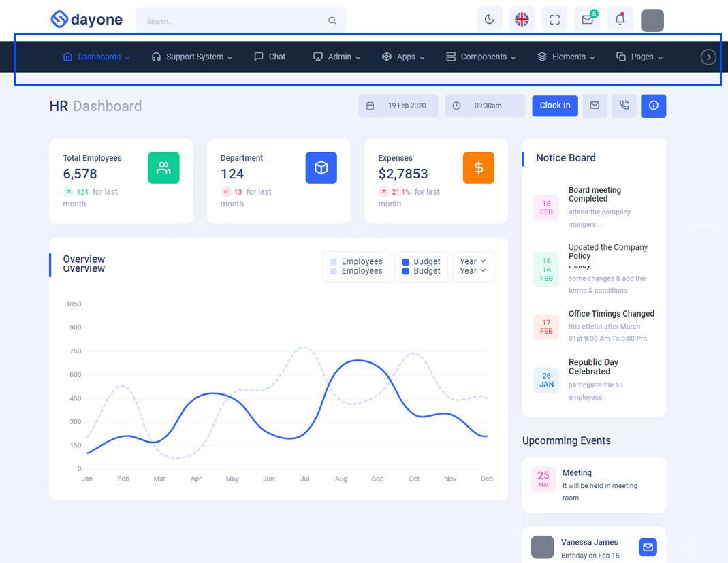
Task: Open the Chat menu item
Action: (x=270, y=57)
